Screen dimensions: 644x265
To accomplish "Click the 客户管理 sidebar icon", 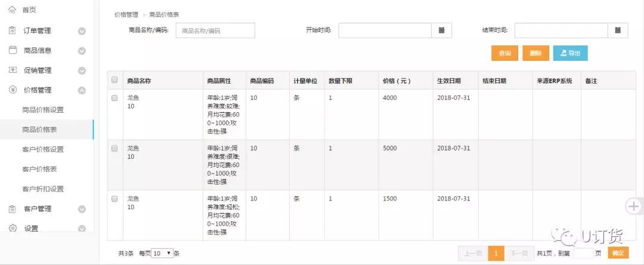I will (13, 209).
